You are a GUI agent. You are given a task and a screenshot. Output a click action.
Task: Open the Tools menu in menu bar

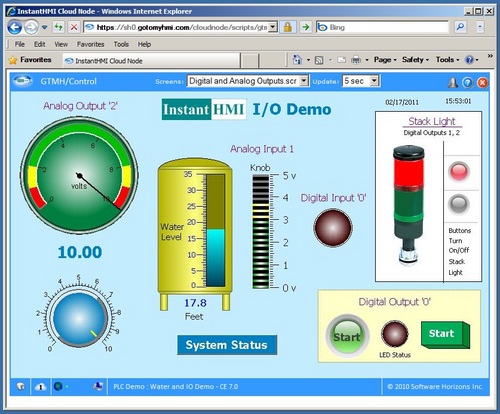pyautogui.click(x=121, y=44)
